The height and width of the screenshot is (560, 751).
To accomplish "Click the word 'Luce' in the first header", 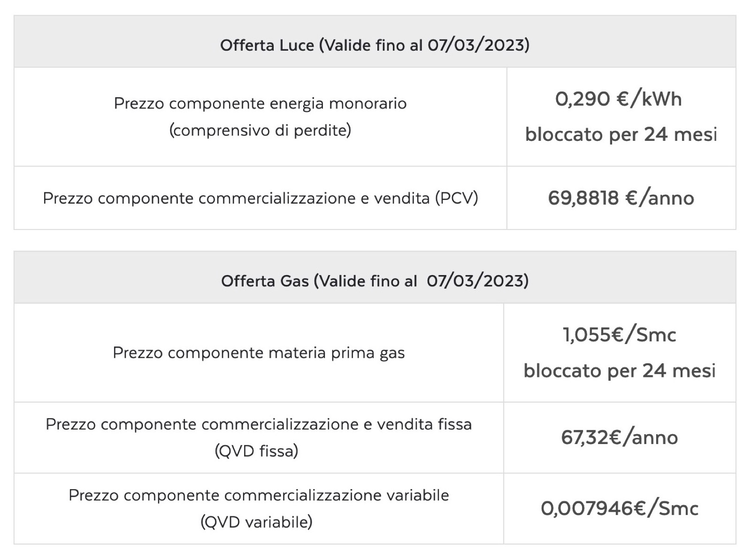I will pyautogui.click(x=297, y=45).
